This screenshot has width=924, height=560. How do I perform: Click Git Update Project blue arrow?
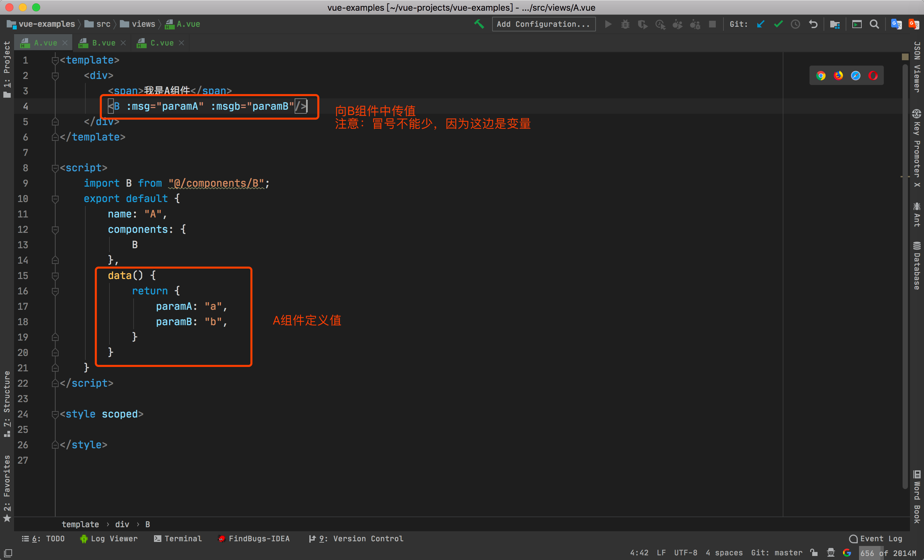pos(761,24)
